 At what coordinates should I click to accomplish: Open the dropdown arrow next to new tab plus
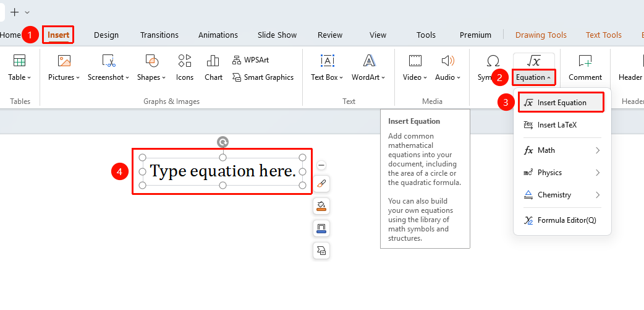point(27,12)
